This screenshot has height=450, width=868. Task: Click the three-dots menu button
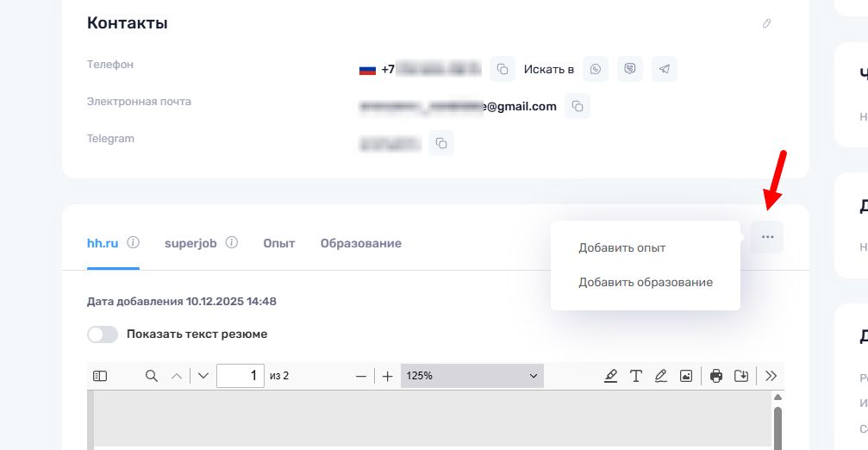[767, 237]
